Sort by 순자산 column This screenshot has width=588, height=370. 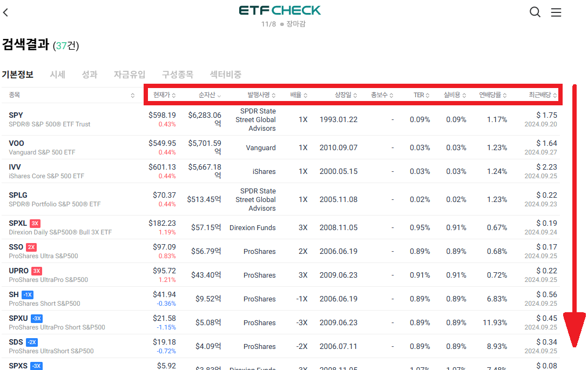pyautogui.click(x=209, y=95)
